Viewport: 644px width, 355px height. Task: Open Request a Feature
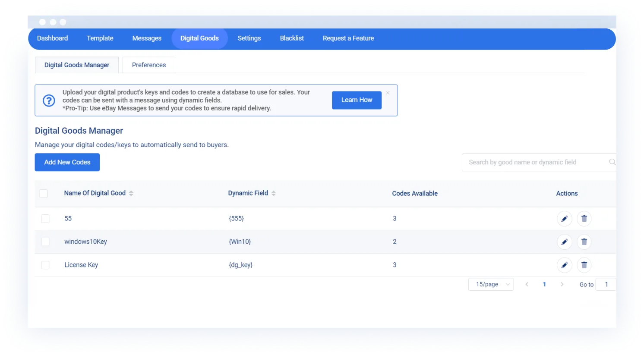point(348,38)
